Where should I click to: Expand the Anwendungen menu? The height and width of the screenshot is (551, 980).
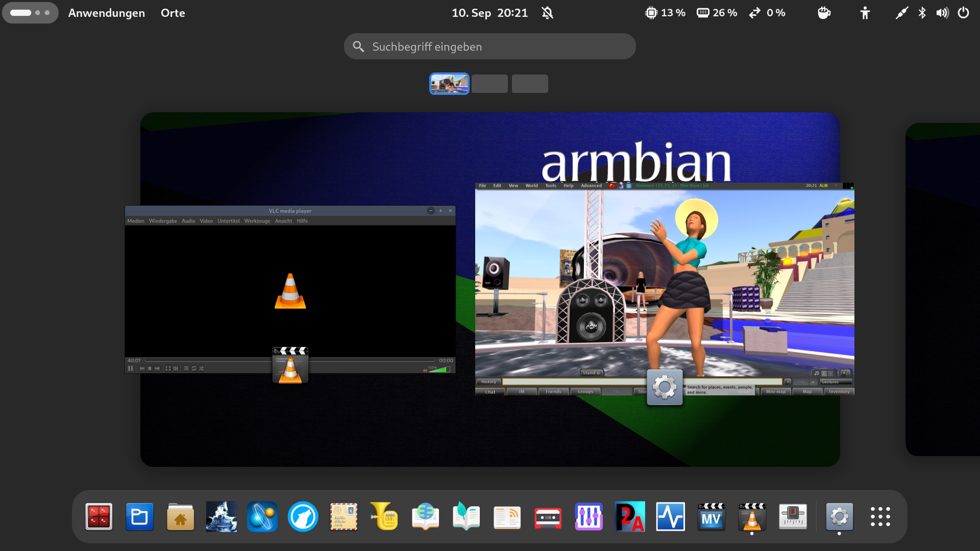[x=106, y=13]
